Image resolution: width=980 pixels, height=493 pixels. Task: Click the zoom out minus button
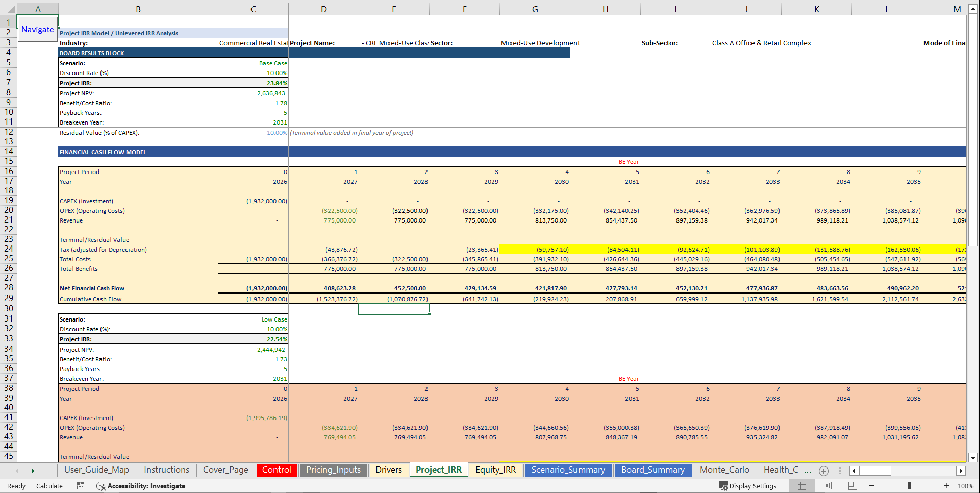(x=871, y=486)
